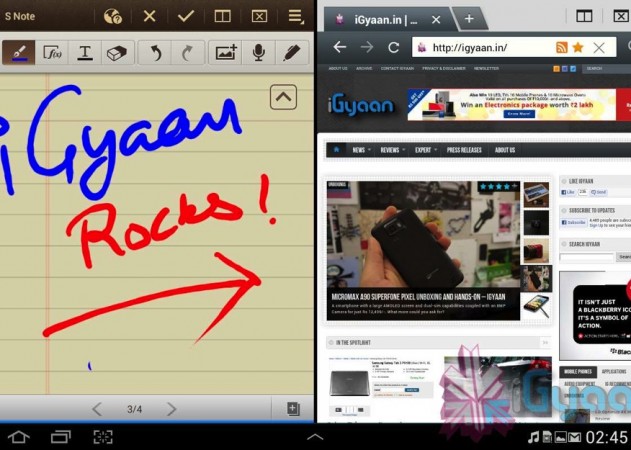Toggle split view in S Note title bar
Viewport: 631px width, 450px height.
click(223, 16)
